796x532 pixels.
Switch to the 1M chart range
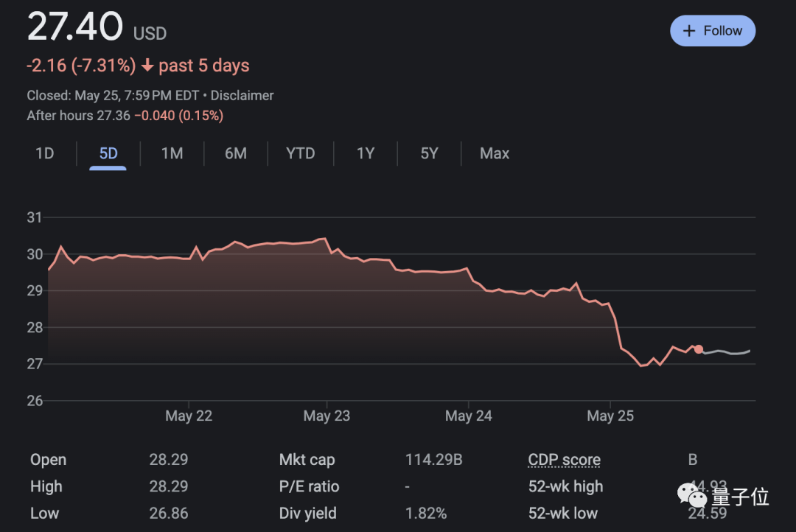coord(172,153)
